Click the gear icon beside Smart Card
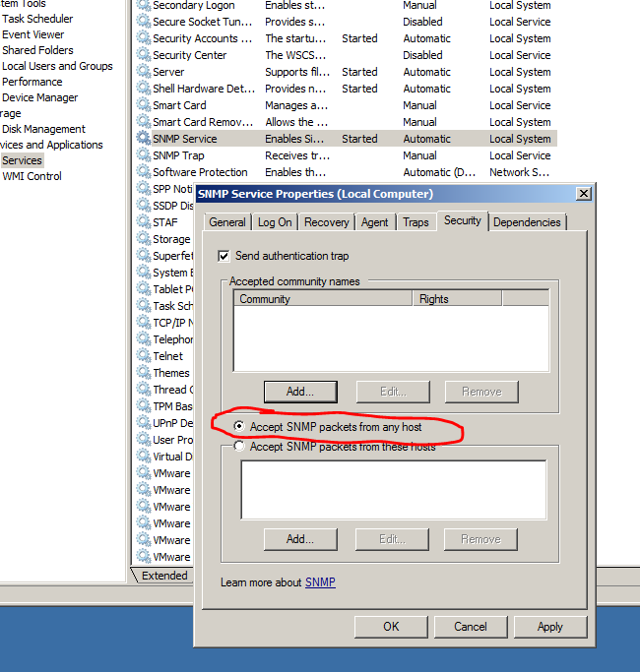Image resolution: width=640 pixels, height=672 pixels. [144, 104]
